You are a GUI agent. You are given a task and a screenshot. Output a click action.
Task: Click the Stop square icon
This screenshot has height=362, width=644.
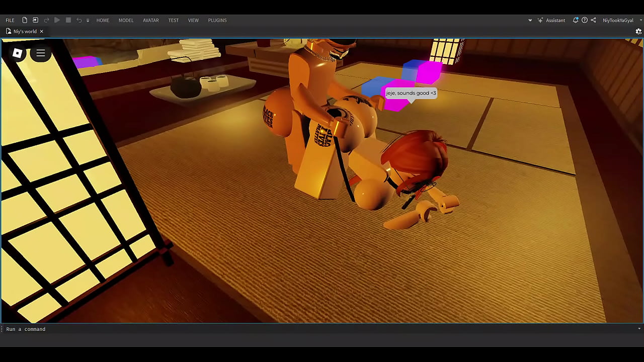[68, 20]
